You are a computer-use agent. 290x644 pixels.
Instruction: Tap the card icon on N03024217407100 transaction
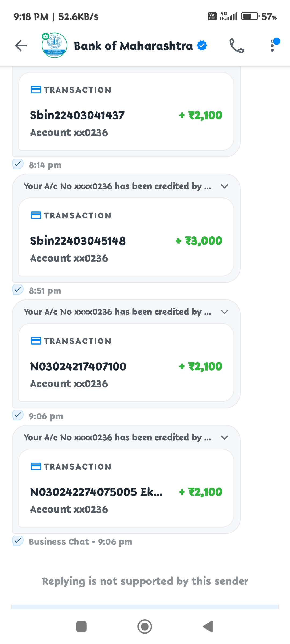click(x=36, y=341)
